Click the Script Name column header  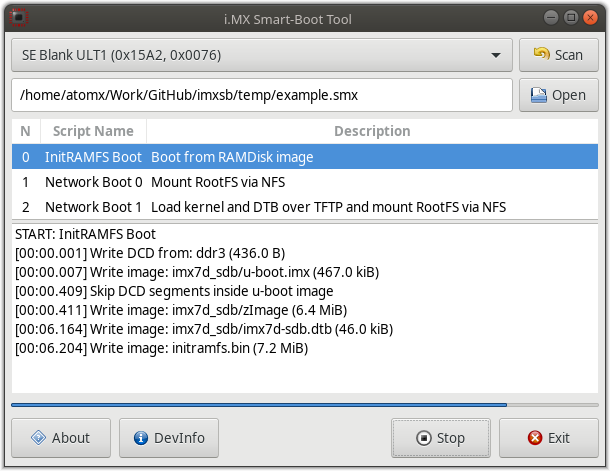93,131
